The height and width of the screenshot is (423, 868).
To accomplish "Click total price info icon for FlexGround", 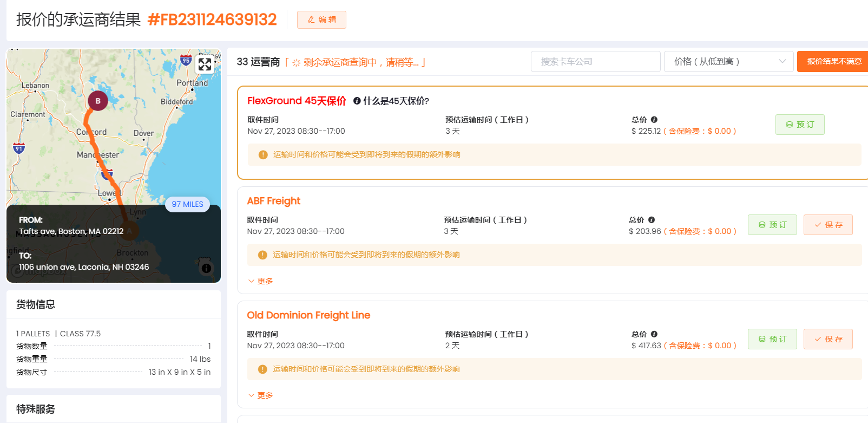I will 654,120.
